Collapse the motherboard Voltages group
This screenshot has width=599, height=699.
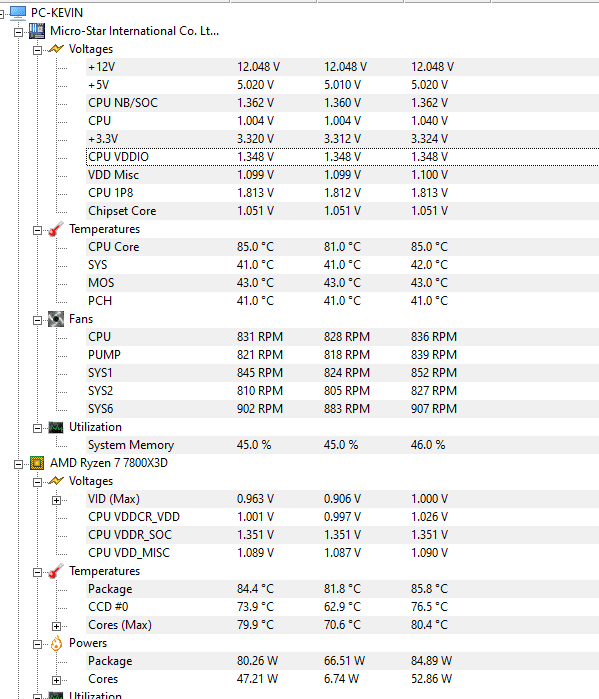coord(37,50)
